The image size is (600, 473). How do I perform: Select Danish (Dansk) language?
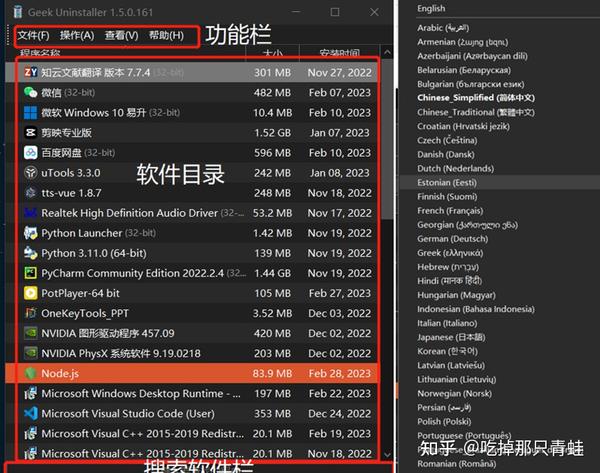(446, 155)
